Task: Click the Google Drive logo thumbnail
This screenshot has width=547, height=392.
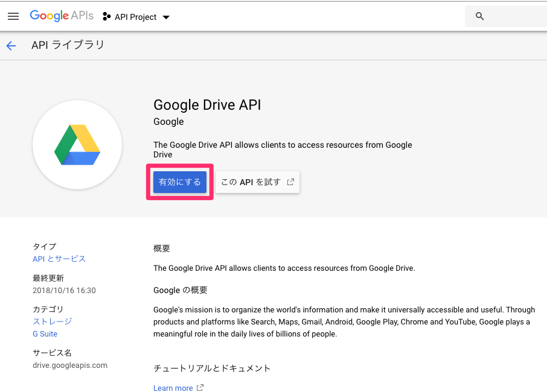Action: pyautogui.click(x=77, y=145)
